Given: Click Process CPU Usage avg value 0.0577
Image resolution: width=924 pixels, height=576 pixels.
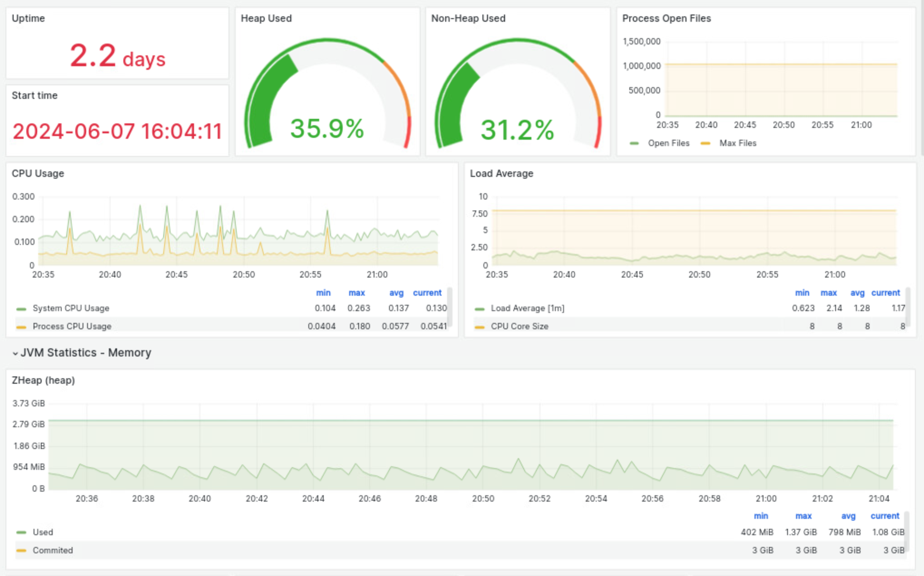Looking at the screenshot, I should tap(395, 326).
